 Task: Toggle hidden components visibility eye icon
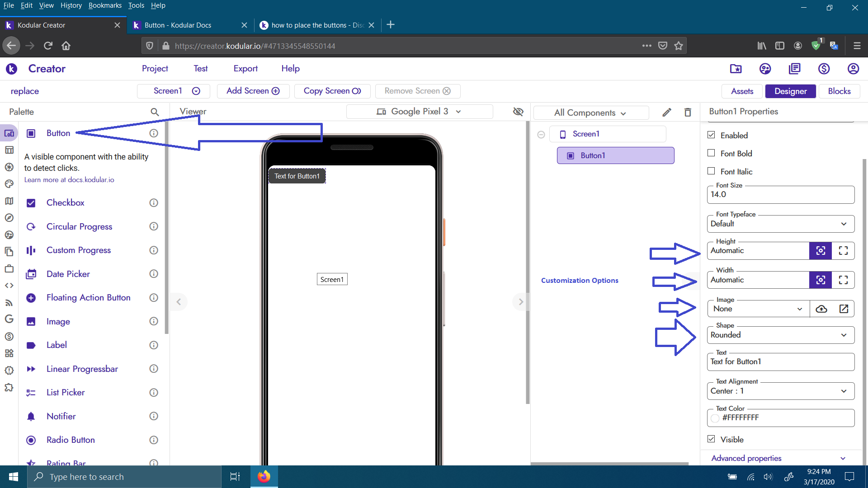click(518, 112)
